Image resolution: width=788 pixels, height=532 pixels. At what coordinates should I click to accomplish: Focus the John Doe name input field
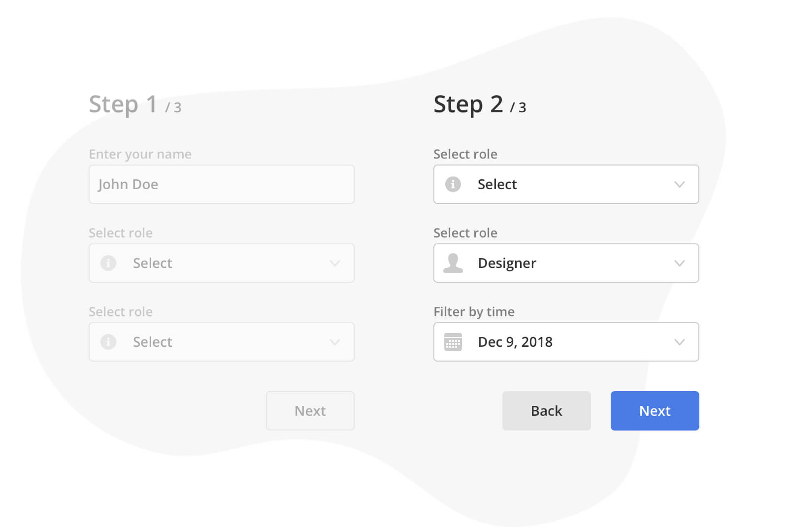pos(222,184)
